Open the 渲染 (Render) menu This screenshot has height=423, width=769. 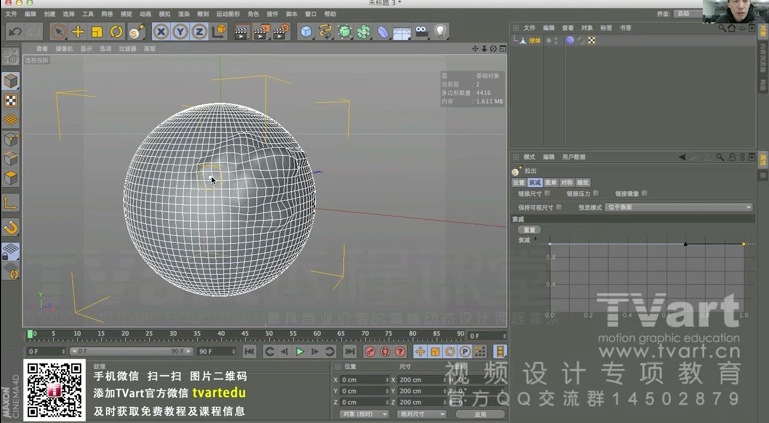pos(183,14)
